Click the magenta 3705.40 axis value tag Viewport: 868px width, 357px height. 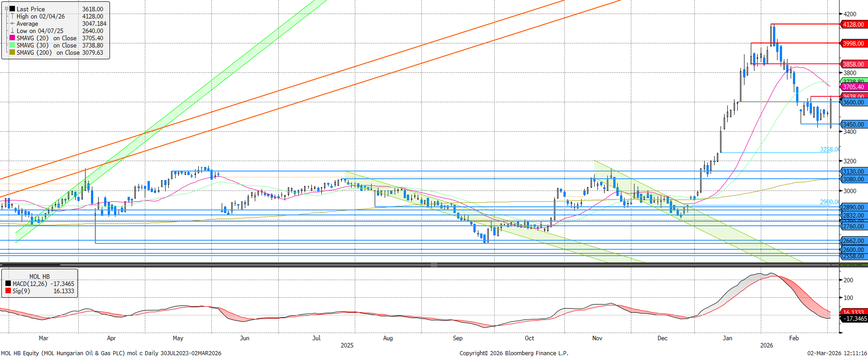coord(853,87)
